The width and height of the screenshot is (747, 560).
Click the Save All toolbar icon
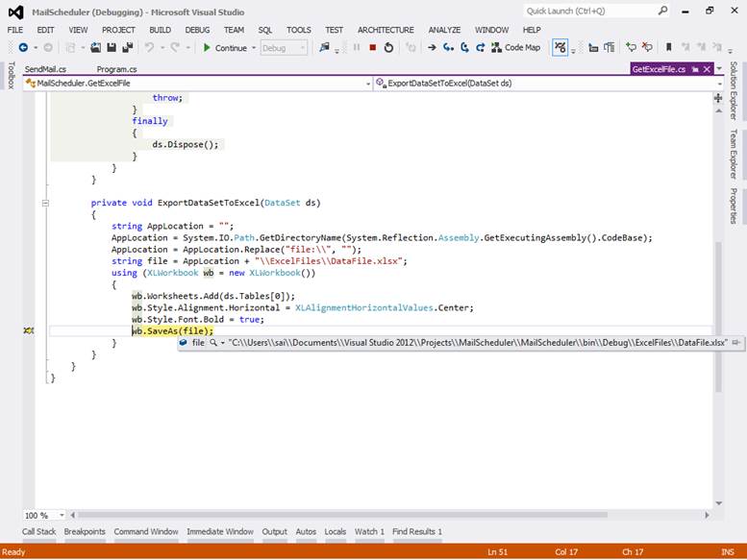tap(128, 47)
